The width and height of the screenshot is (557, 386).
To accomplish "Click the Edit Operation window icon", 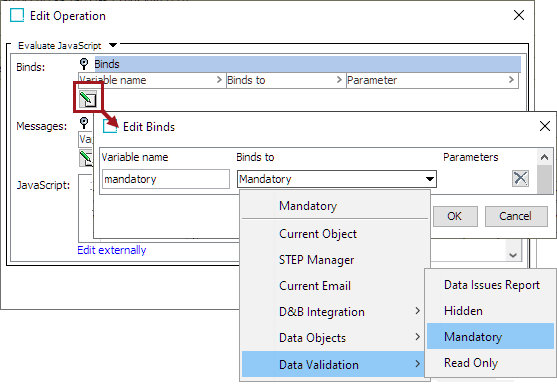I will click(x=17, y=16).
